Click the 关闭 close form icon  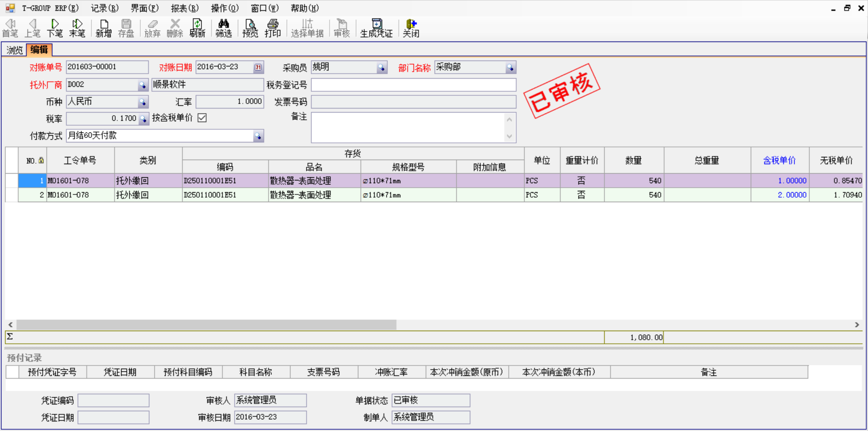(411, 28)
